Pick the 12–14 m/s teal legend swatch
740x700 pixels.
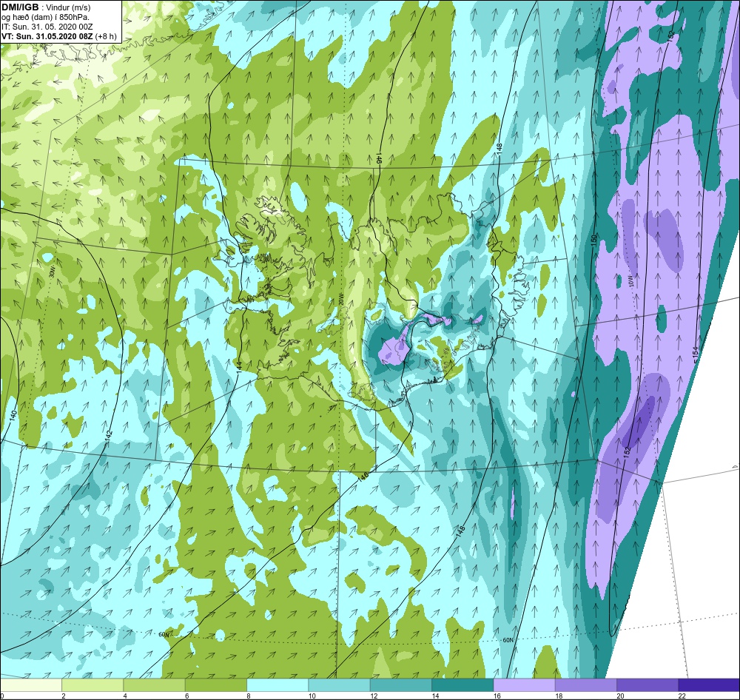coord(400,684)
